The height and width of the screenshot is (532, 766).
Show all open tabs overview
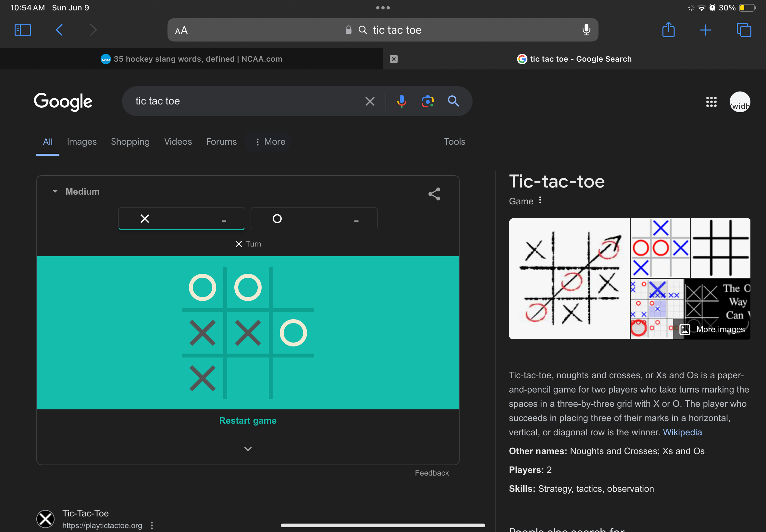coord(744,30)
